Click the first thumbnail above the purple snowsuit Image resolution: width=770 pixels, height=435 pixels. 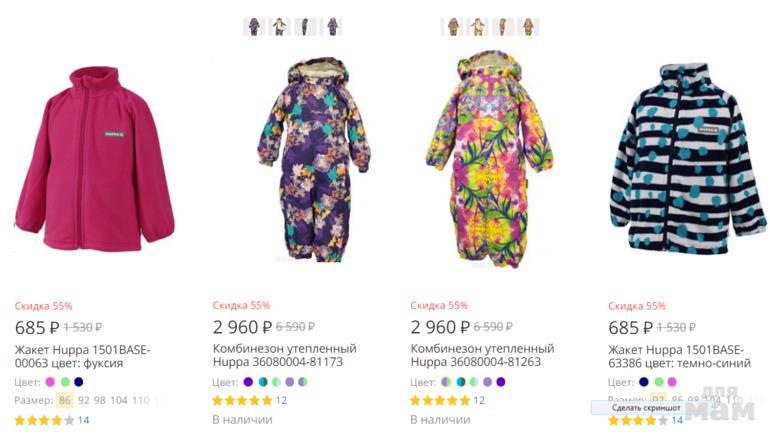(254, 27)
